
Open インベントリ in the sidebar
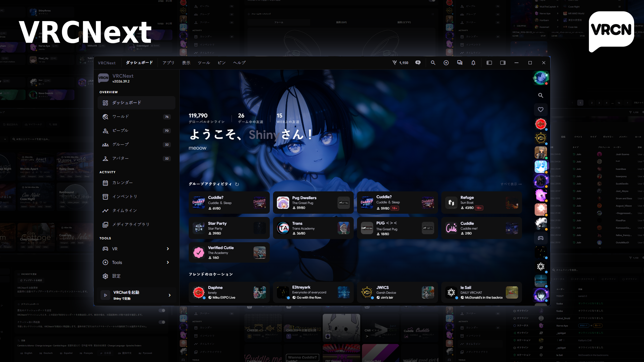[136, 197]
